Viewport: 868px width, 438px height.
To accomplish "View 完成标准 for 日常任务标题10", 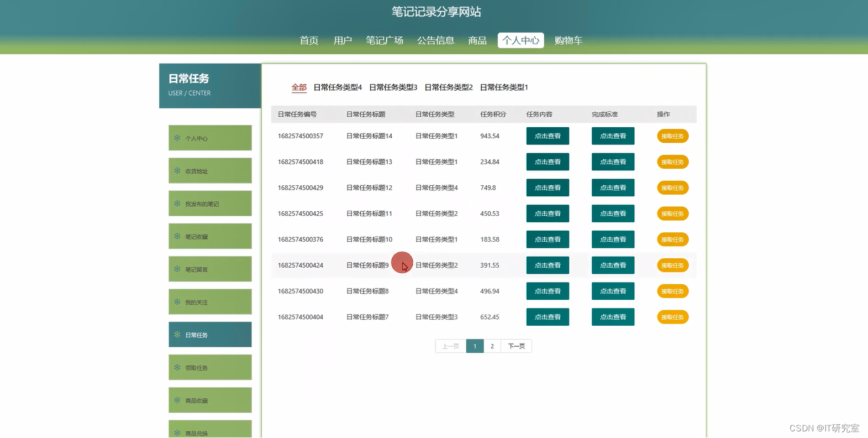I will (x=613, y=239).
